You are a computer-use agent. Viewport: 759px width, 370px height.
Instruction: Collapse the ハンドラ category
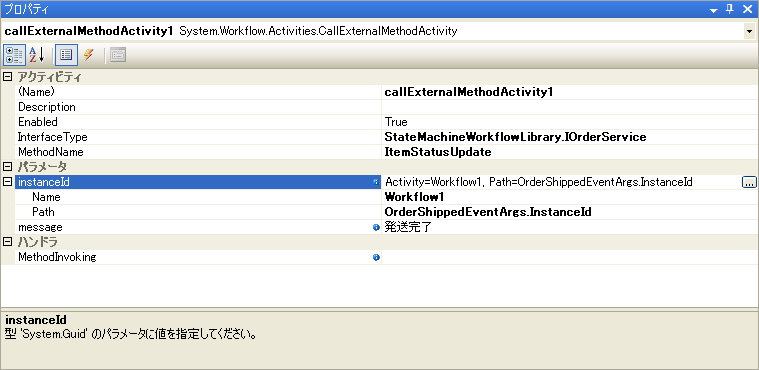[x=7, y=242]
